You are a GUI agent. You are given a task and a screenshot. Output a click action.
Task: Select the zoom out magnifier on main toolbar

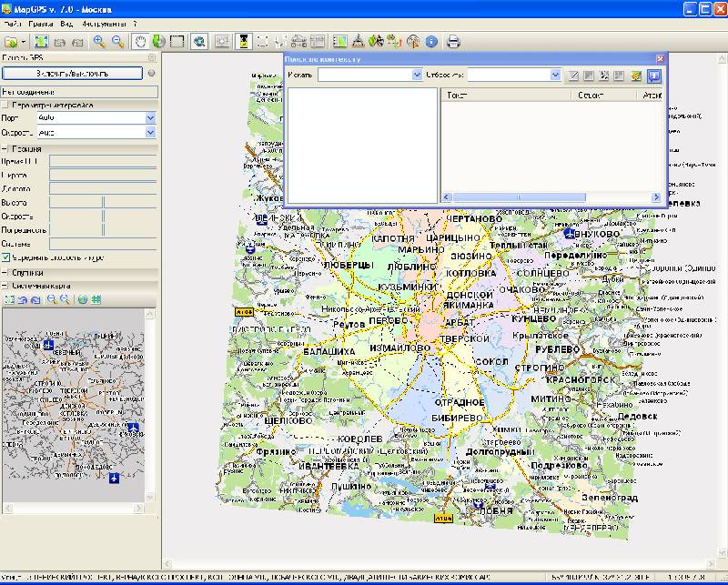tap(118, 42)
